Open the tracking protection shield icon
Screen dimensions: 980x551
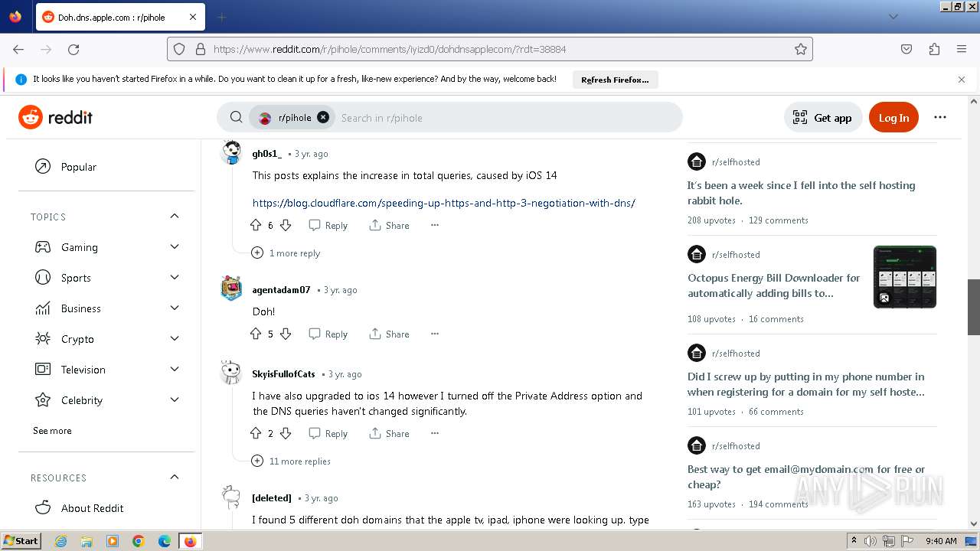[179, 49]
